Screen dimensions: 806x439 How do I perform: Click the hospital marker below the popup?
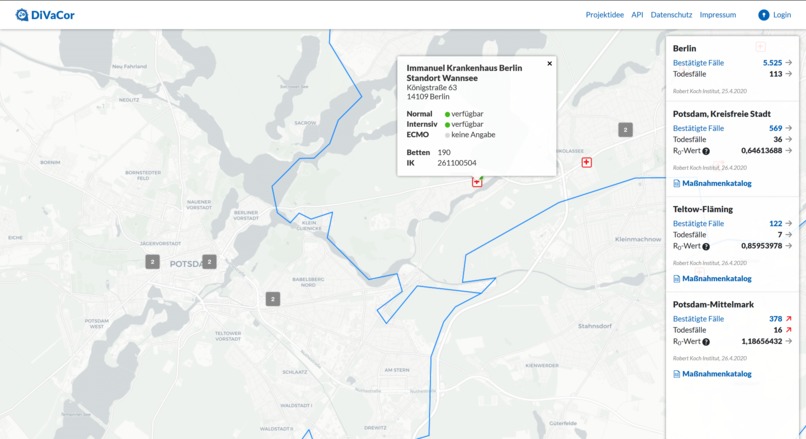(477, 182)
